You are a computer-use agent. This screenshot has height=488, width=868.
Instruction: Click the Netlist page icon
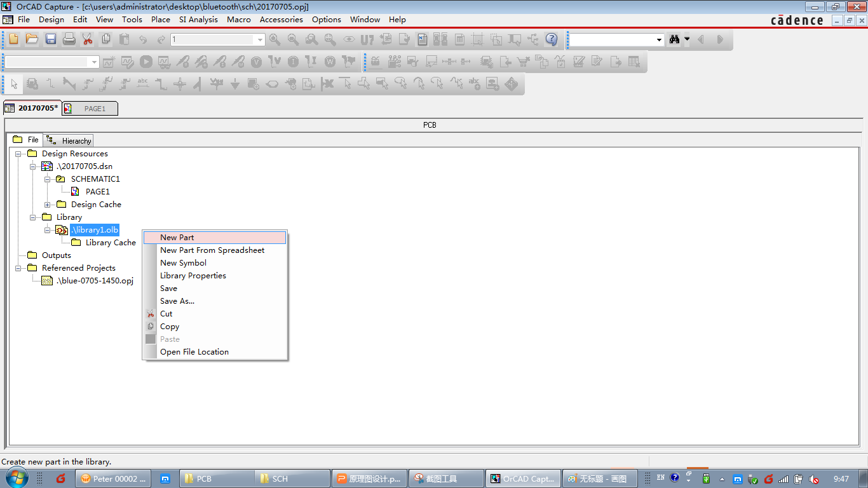(423, 39)
